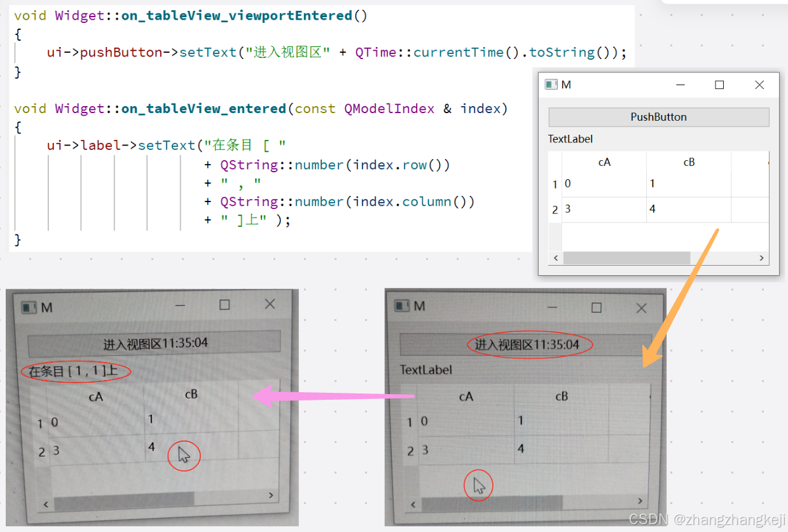Click the PushButton button

click(x=659, y=117)
